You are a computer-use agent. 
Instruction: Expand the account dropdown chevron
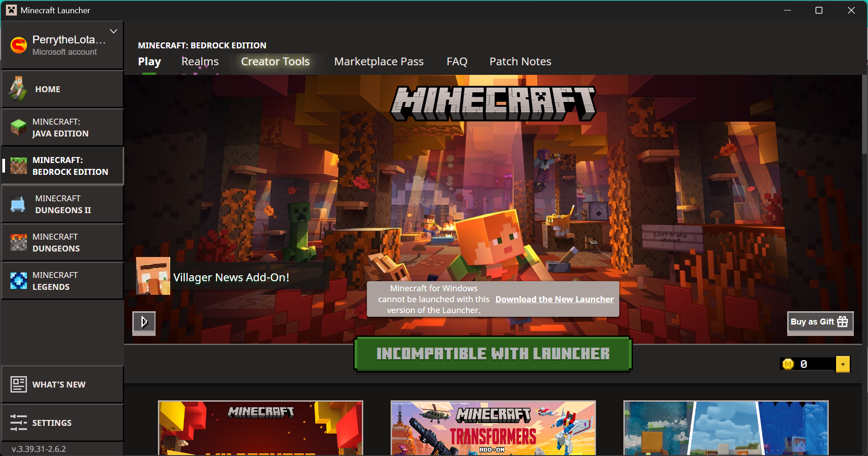point(114,31)
